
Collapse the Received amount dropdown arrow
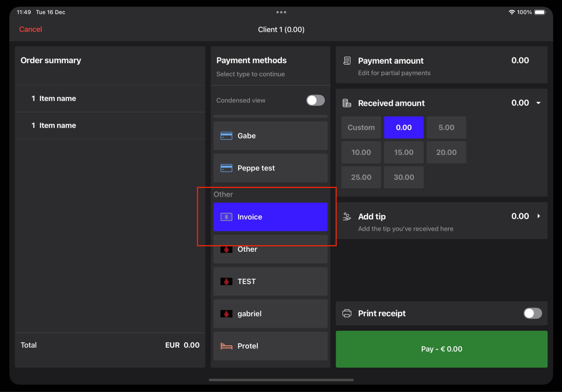(x=538, y=103)
